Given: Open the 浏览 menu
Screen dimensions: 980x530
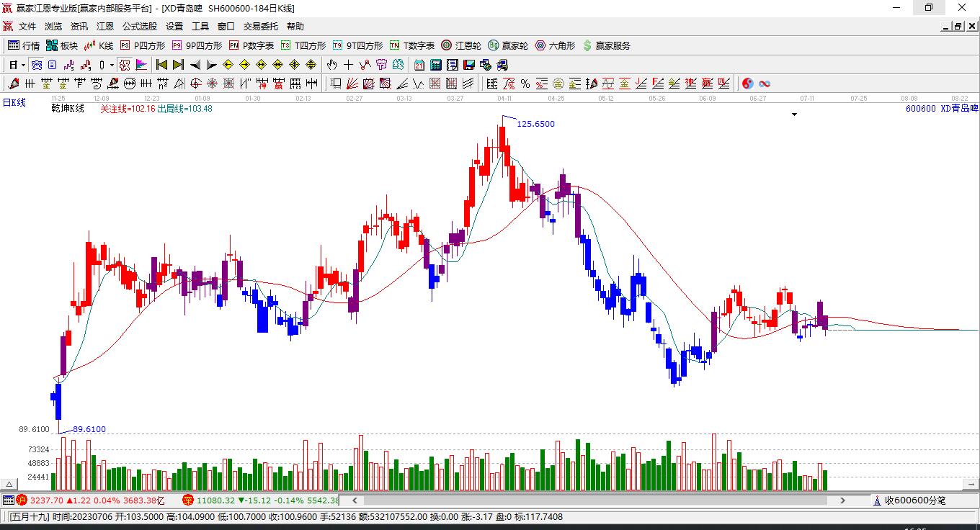Looking at the screenshot, I should pyautogui.click(x=53, y=27).
